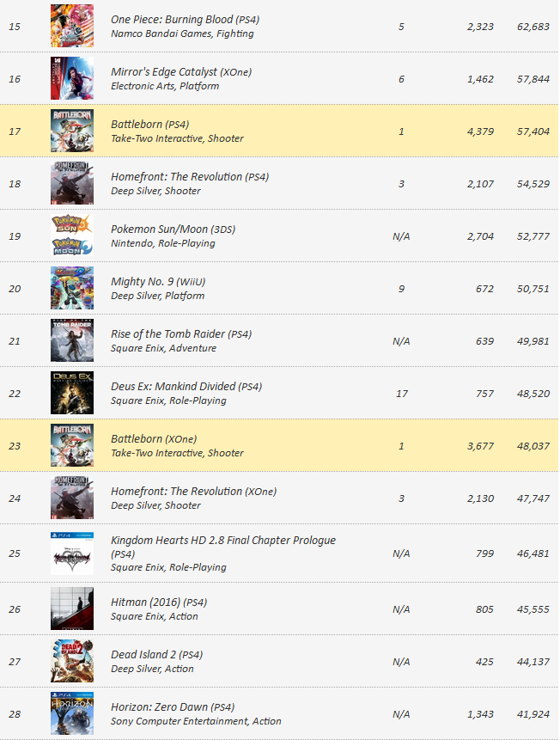The height and width of the screenshot is (740, 560).
Task: Click the Horizon: Zero Dawn box art
Action: click(72, 713)
